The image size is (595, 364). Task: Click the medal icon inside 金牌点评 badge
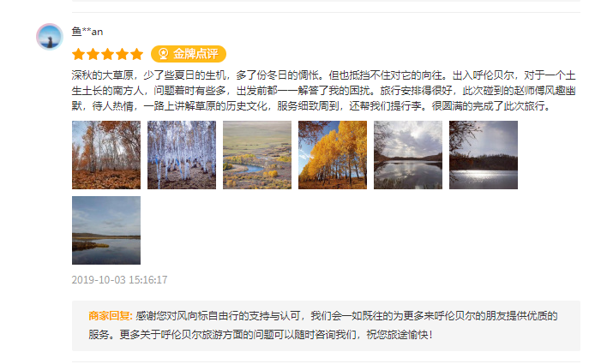tap(164, 54)
